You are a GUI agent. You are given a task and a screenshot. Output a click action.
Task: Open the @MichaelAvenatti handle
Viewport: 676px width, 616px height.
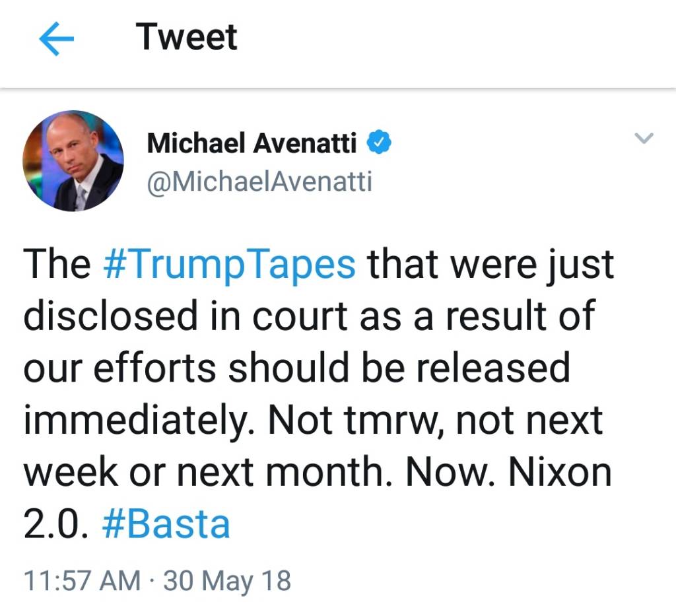pos(259,182)
